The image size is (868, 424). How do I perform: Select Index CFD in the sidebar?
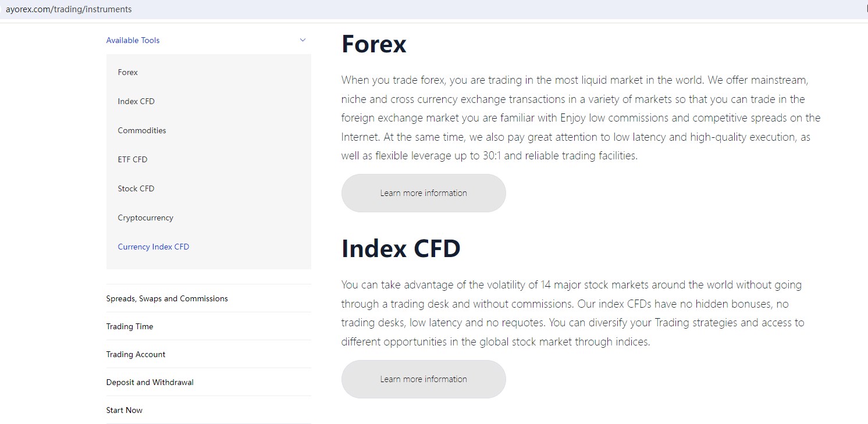(136, 101)
